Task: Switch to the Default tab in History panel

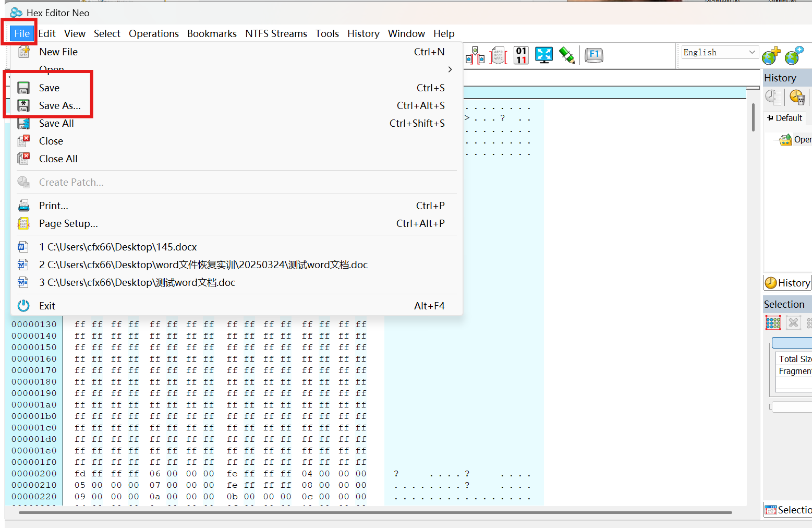Action: click(785, 118)
